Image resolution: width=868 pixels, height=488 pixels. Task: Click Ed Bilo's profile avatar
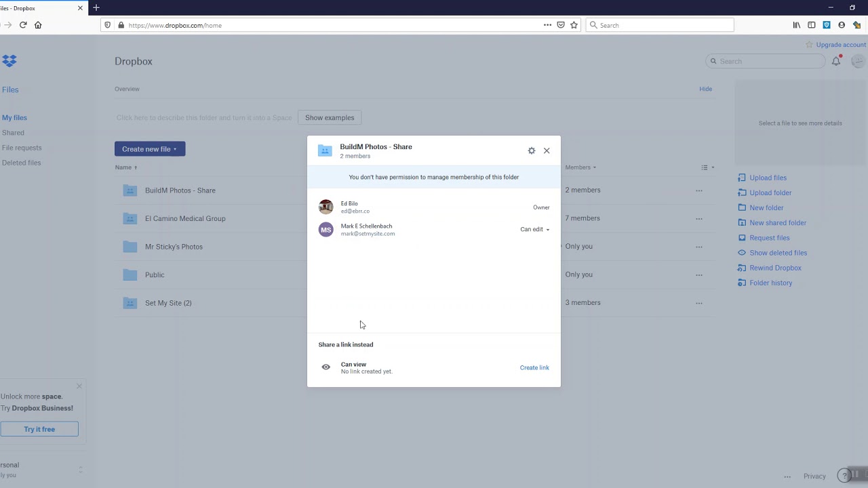(326, 207)
